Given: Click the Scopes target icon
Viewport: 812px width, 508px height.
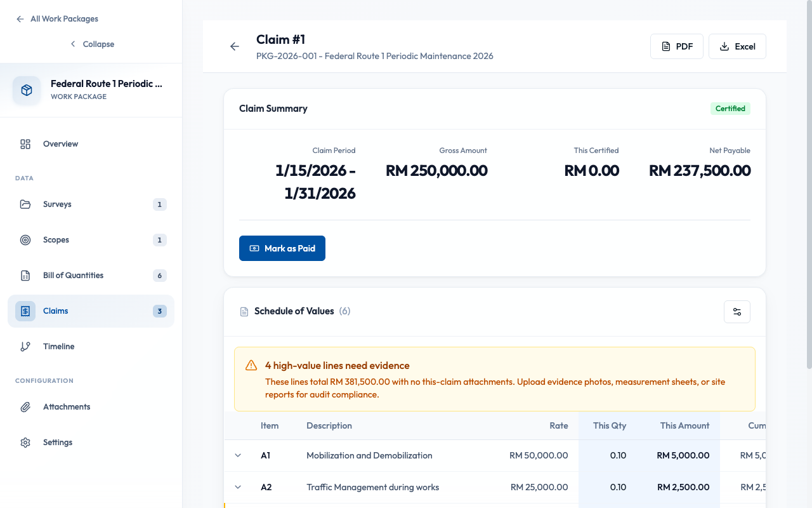Looking at the screenshot, I should (25, 239).
